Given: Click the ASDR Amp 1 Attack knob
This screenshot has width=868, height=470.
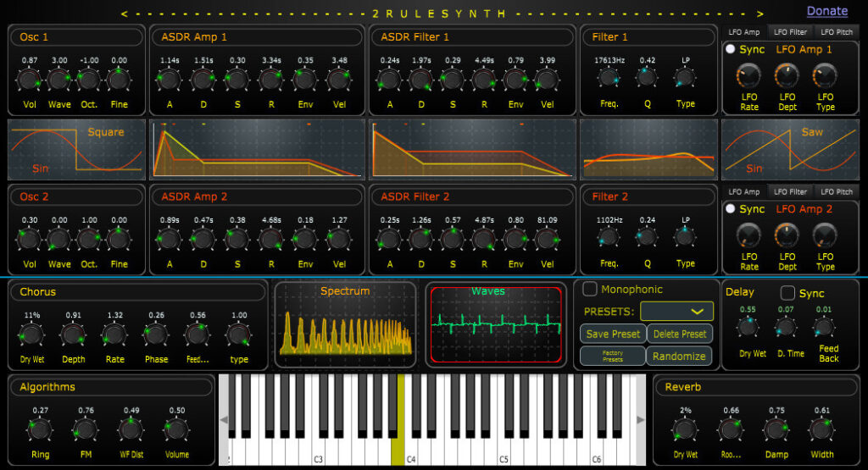Looking at the screenshot, I should (169, 80).
